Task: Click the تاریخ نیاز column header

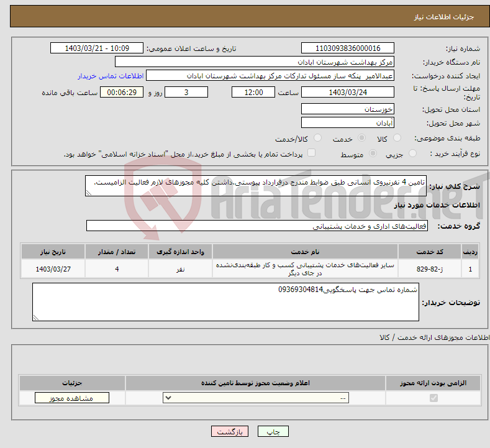Action: tap(53, 252)
